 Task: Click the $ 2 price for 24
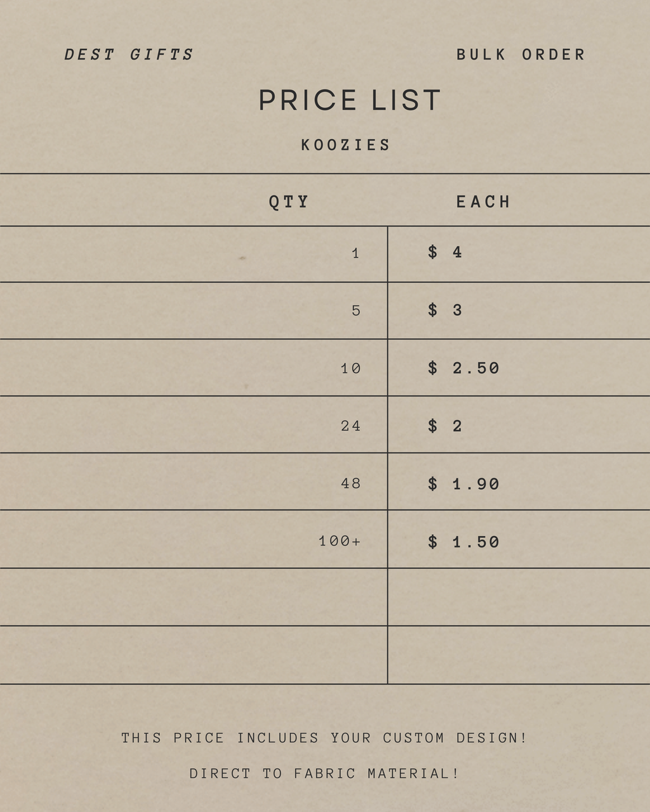pyautogui.click(x=445, y=426)
